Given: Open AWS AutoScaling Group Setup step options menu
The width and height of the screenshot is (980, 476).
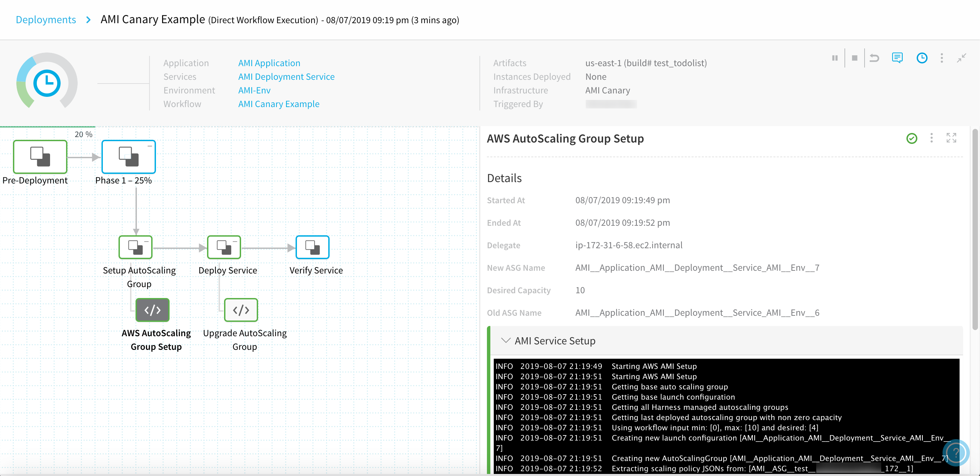Looking at the screenshot, I should [x=931, y=138].
